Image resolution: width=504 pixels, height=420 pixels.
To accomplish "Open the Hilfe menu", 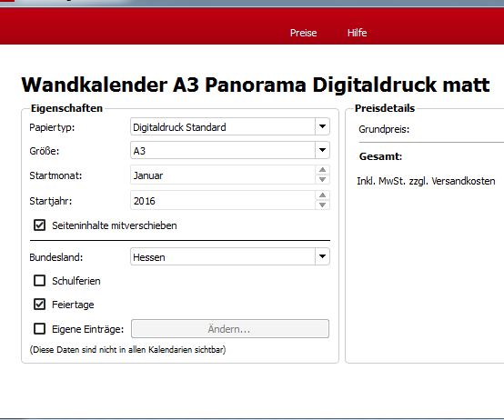I will click(357, 33).
